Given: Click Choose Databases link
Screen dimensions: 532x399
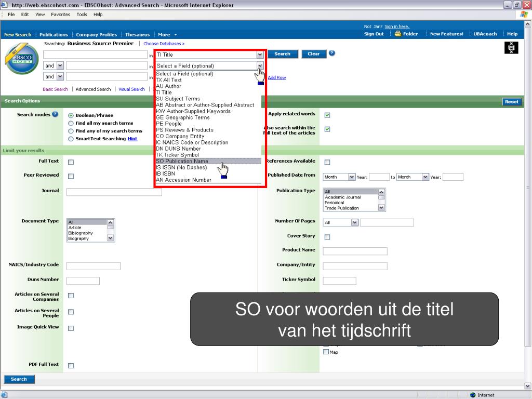Looking at the screenshot, I should pos(164,44).
